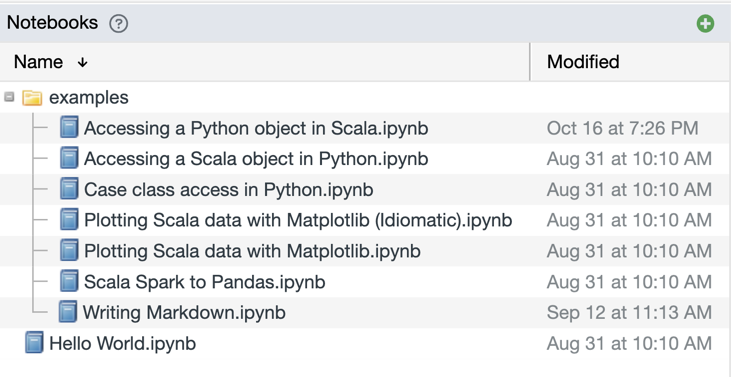Click the examples folder icon
731x377 pixels.
(32, 98)
